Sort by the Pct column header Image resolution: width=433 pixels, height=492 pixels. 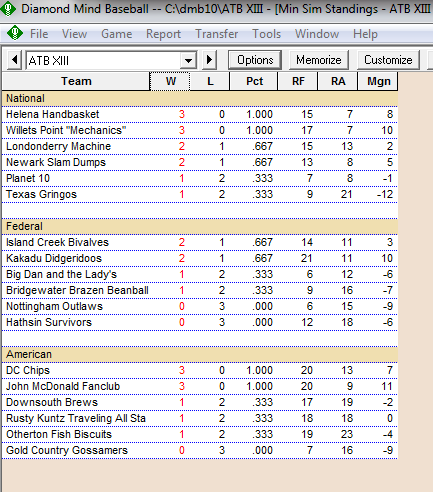[254, 81]
